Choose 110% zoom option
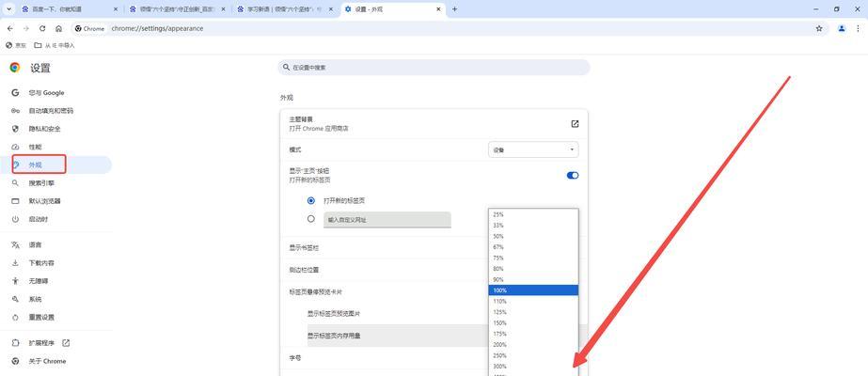 click(533, 302)
